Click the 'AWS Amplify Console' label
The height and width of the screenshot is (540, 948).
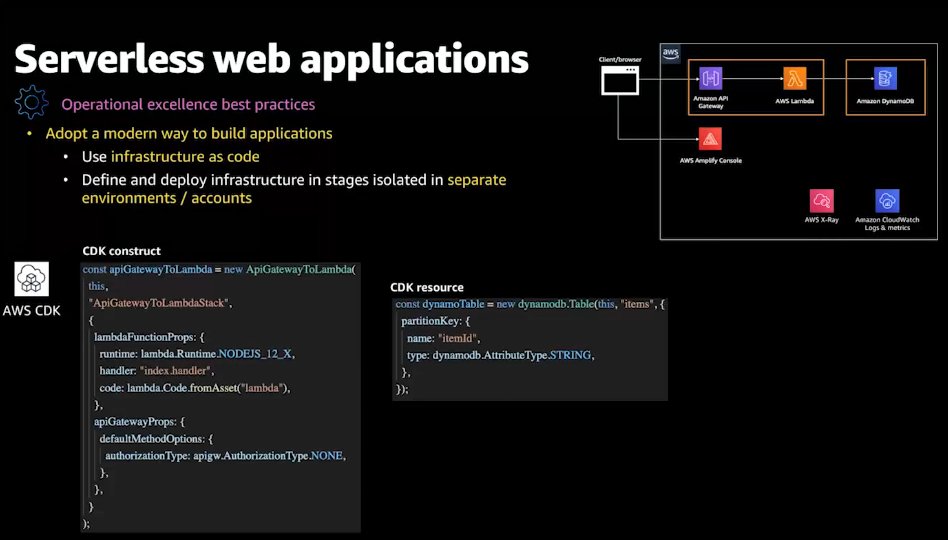tap(710, 161)
